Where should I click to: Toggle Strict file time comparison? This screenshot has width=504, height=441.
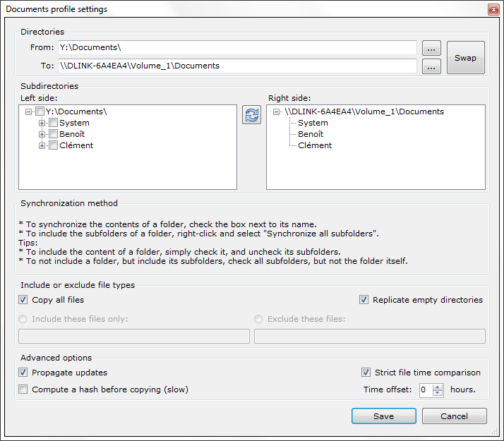pyautogui.click(x=366, y=373)
